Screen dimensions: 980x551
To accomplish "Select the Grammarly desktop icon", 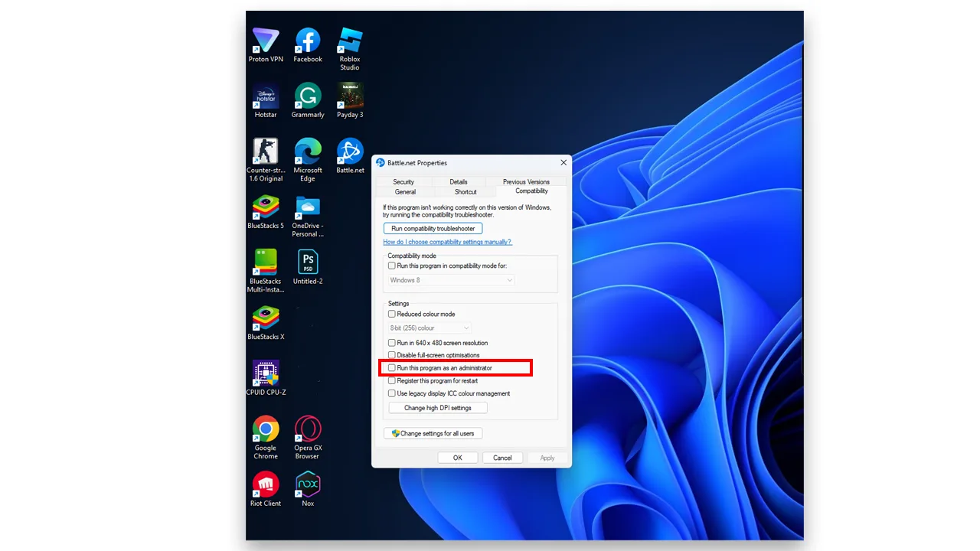I will click(308, 101).
